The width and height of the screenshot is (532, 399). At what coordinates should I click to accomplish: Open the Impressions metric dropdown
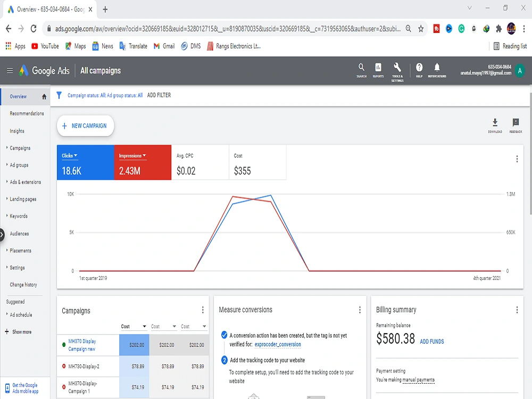click(x=132, y=156)
